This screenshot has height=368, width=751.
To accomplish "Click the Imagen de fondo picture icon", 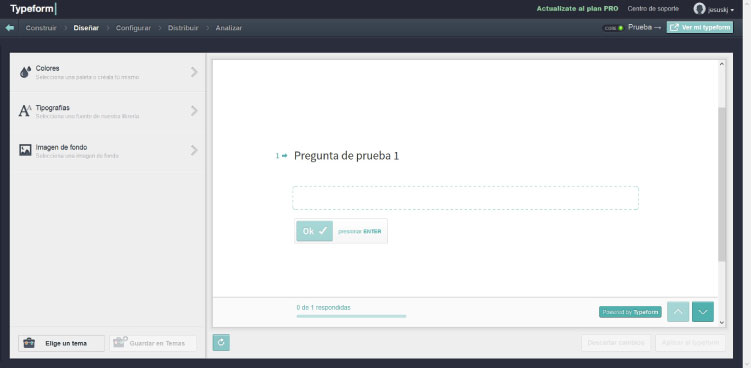I will tap(25, 150).
